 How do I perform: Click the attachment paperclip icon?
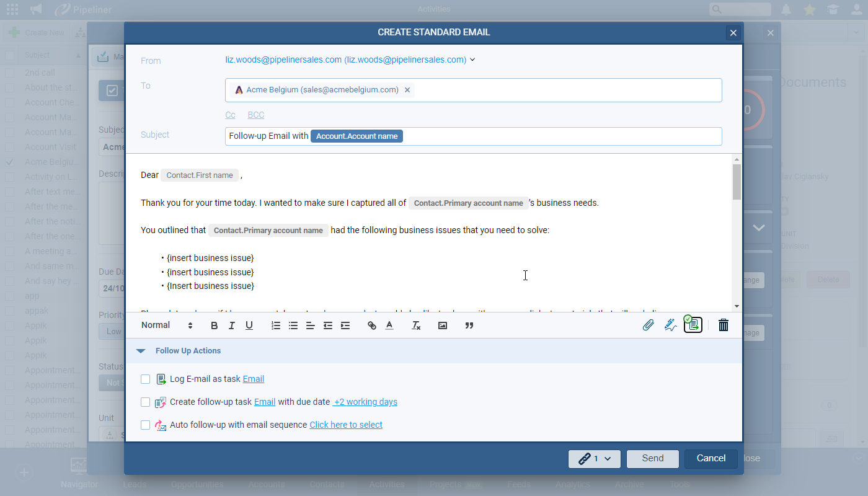(x=649, y=325)
